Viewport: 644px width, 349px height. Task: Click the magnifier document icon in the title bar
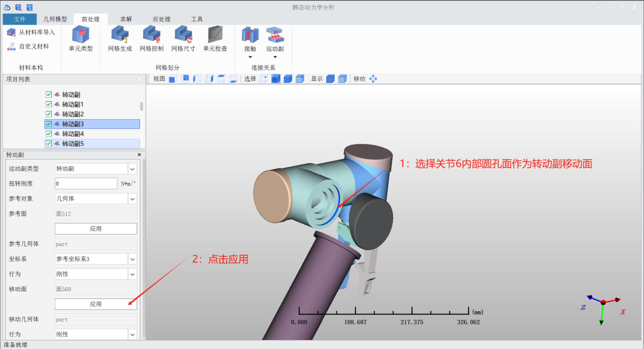pyautogui.click(x=18, y=7)
